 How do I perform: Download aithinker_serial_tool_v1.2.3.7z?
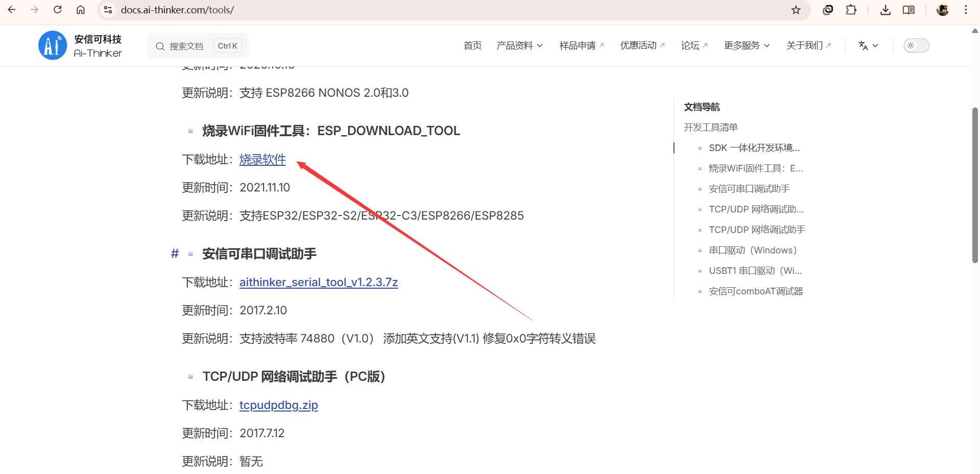tap(319, 282)
